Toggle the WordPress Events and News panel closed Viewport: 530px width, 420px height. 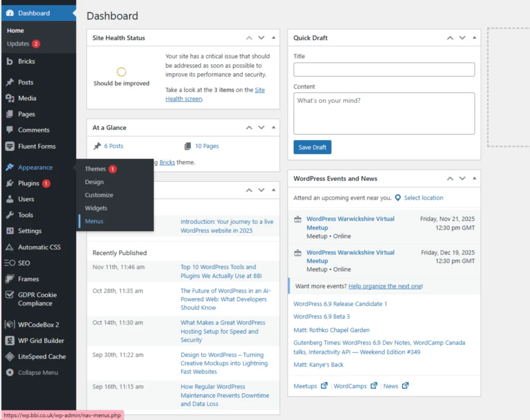(475, 178)
